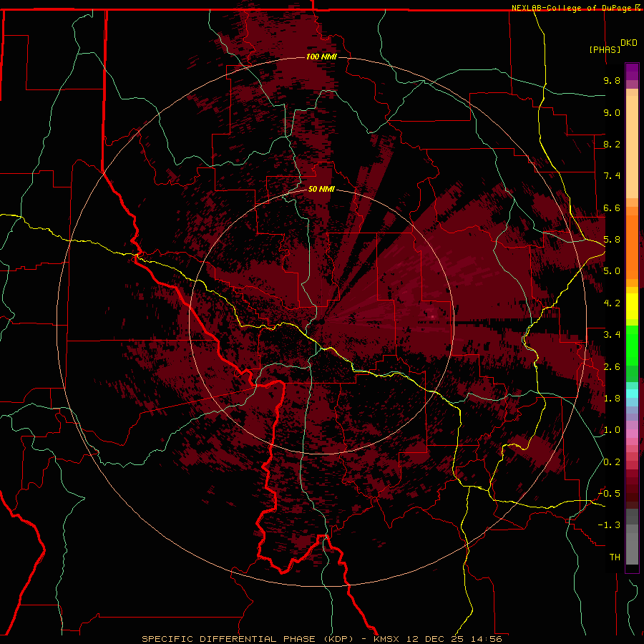Click the 6.6 value on the color scale
Screen dimensions: 644x644
pyautogui.click(x=612, y=208)
